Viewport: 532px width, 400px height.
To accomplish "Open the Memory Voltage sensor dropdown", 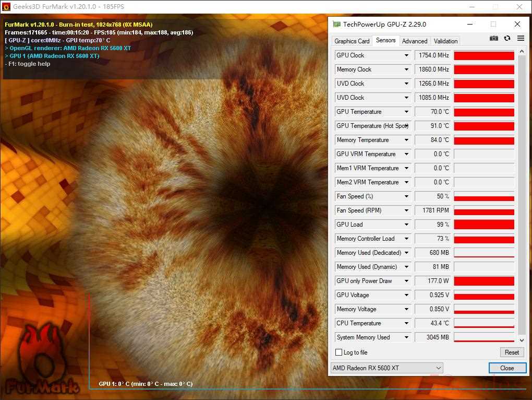I will [x=406, y=309].
